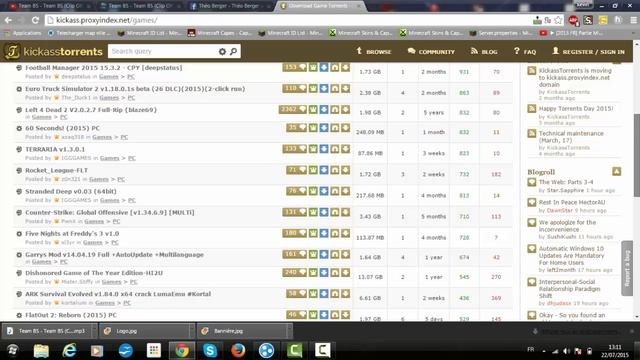The height and width of the screenshot is (360, 640).
Task: Open the Browse menu
Action: [373, 51]
